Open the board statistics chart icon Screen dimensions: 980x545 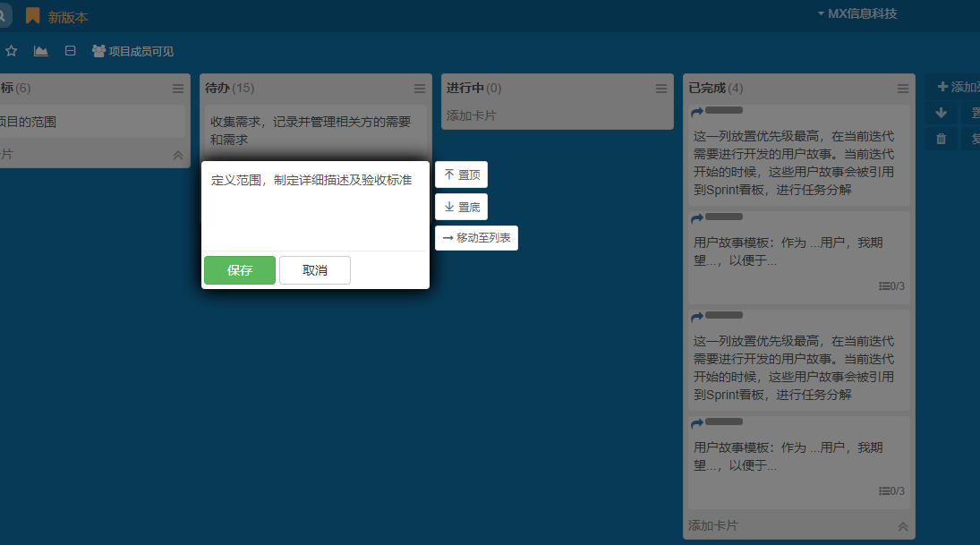[x=41, y=51]
